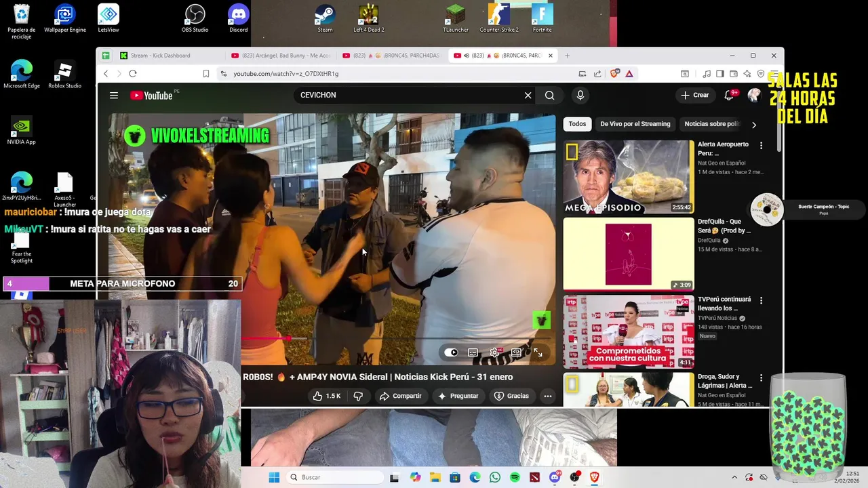This screenshot has height=488, width=868.
Task: Open WhatsApp from the taskbar
Action: [495, 477]
